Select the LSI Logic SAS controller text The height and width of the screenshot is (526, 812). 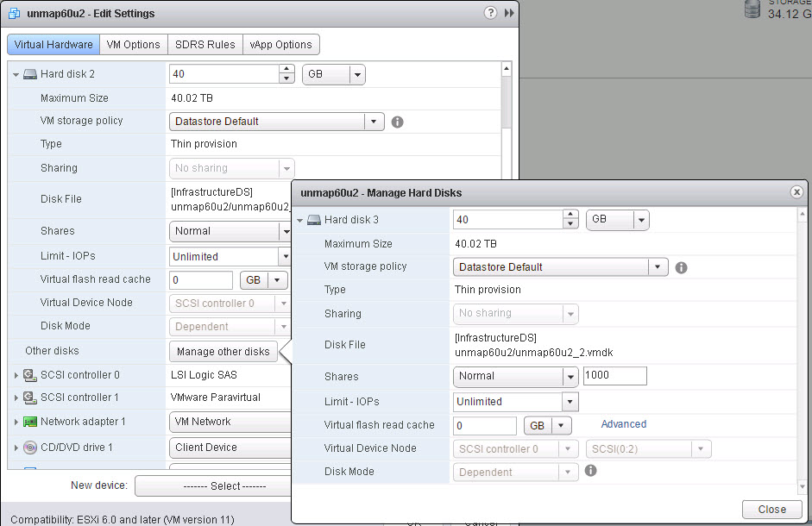click(204, 375)
